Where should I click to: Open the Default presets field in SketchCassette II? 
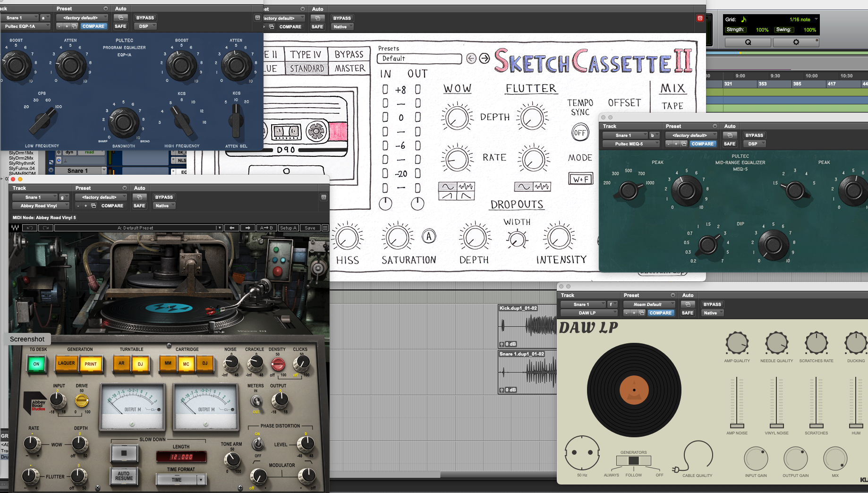[x=419, y=59]
